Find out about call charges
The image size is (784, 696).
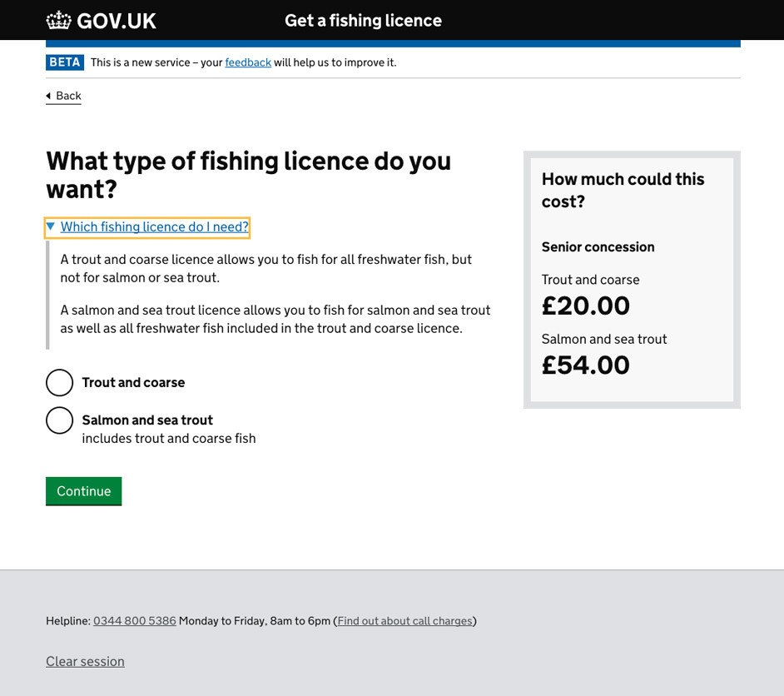pos(404,620)
